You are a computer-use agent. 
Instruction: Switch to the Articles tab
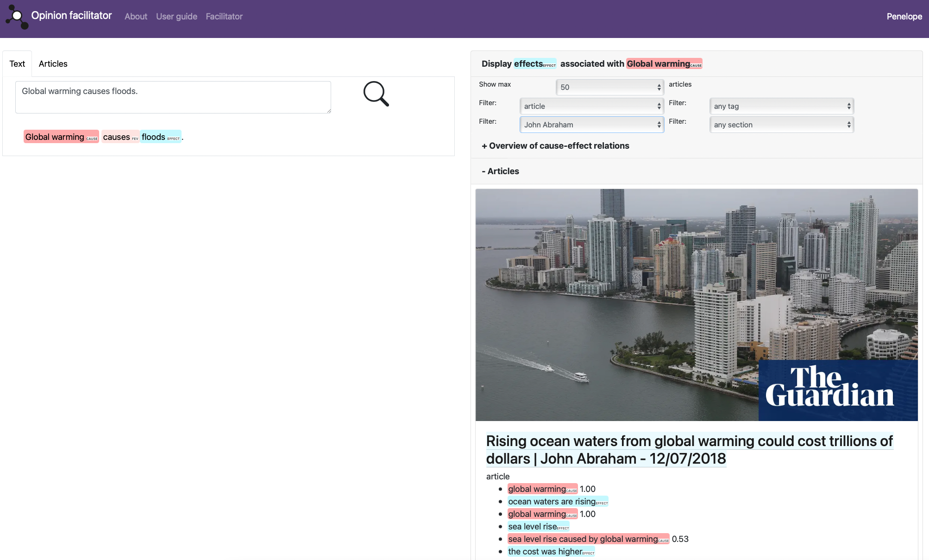pos(53,63)
